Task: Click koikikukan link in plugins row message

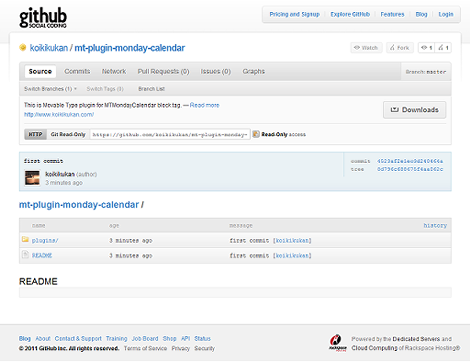Action: point(292,241)
